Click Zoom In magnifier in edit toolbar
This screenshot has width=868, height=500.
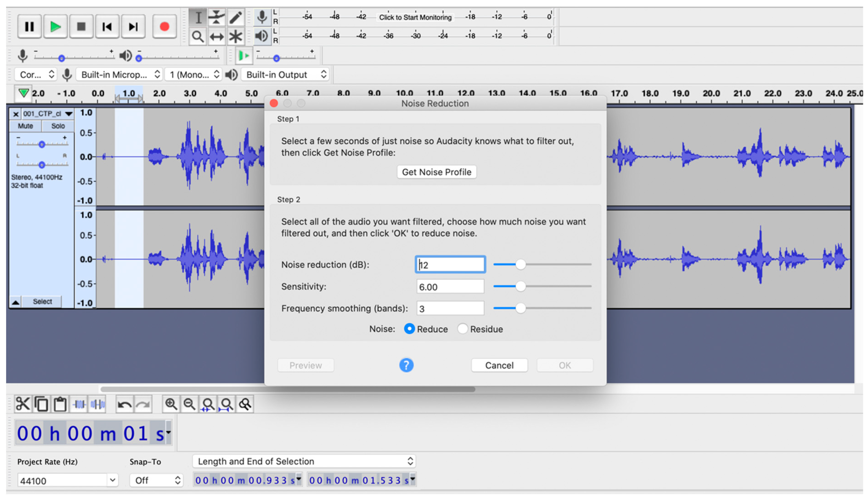(x=171, y=404)
